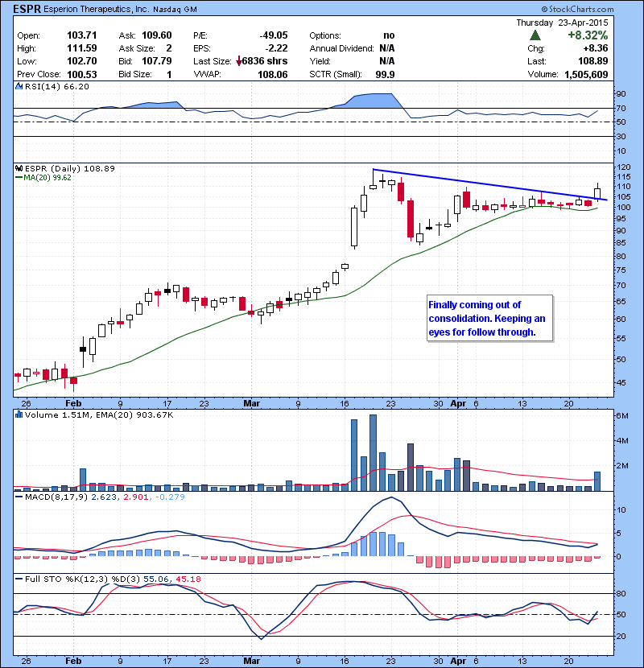This screenshot has width=644, height=668.
Task: Click the Options value no
Action: point(389,35)
